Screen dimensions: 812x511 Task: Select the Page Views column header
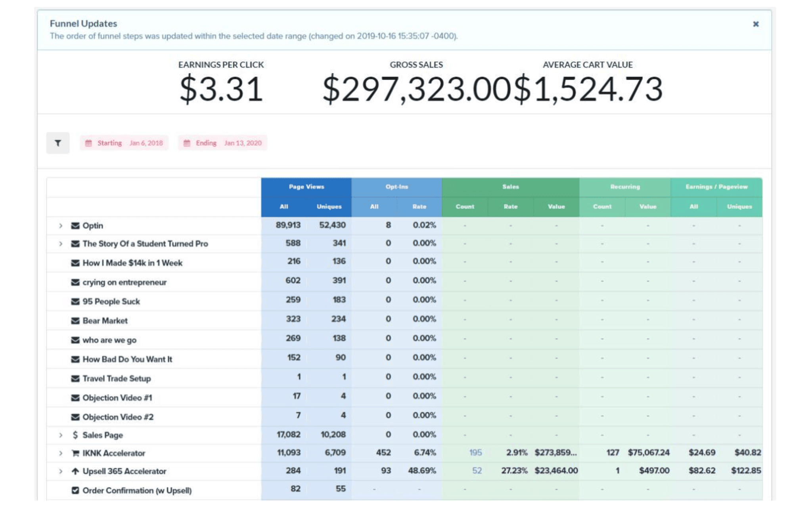[306, 187]
